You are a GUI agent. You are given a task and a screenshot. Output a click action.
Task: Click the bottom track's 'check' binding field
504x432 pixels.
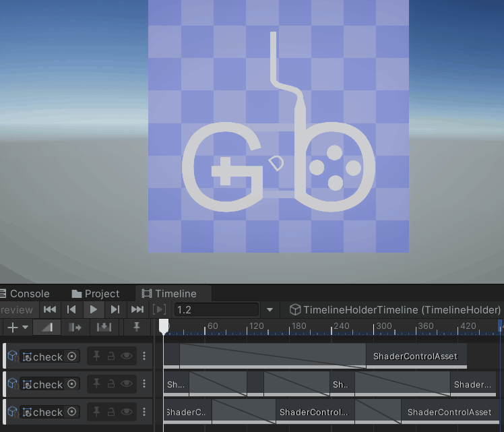50,412
